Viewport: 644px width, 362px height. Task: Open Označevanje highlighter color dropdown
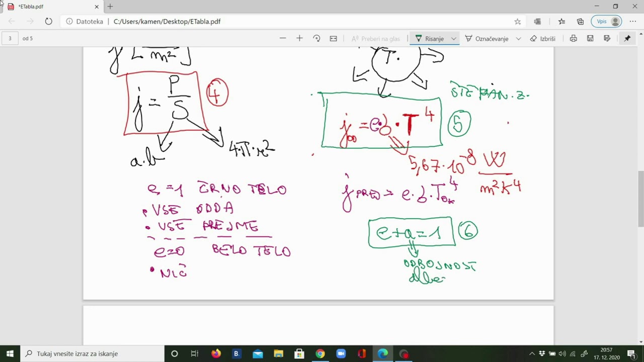click(x=518, y=39)
